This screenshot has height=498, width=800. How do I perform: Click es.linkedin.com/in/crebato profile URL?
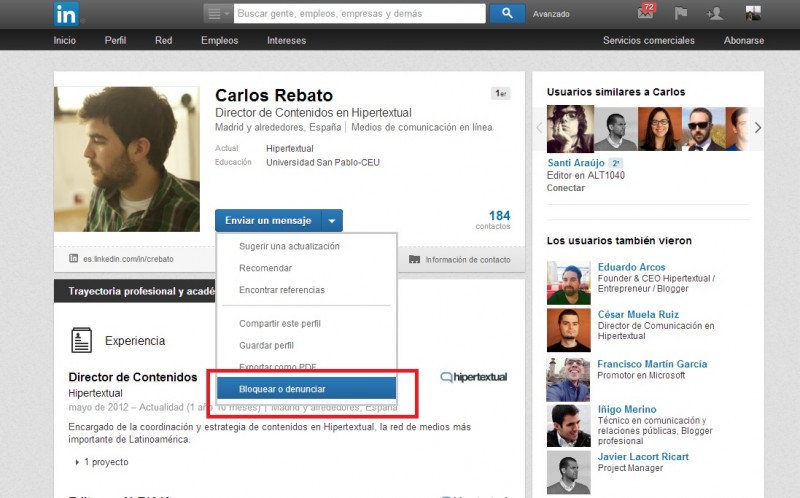coord(128,259)
